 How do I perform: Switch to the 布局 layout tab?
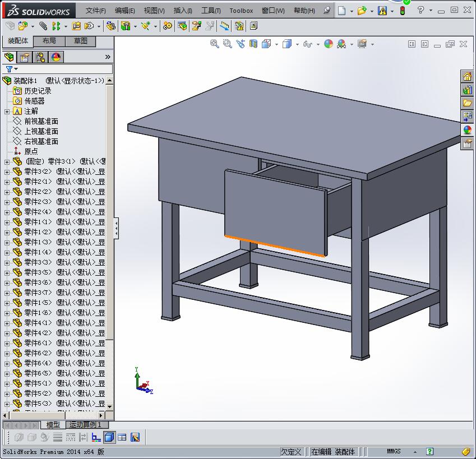click(x=49, y=41)
